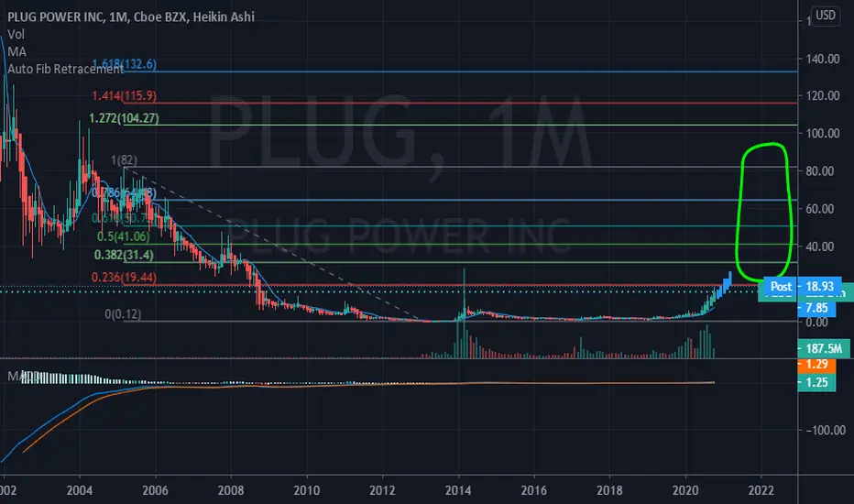
Task: Click the orange 1.29 MACD value label
Action: pos(816,365)
